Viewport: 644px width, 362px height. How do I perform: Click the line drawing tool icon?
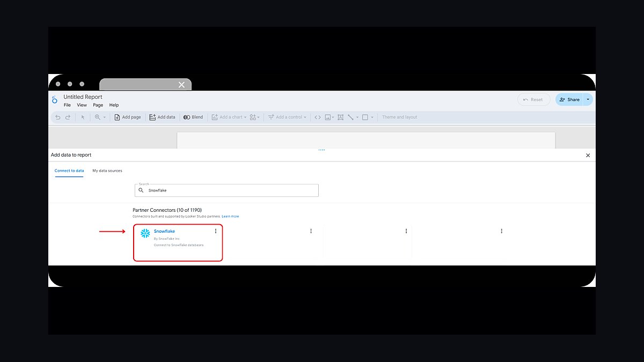tap(350, 117)
